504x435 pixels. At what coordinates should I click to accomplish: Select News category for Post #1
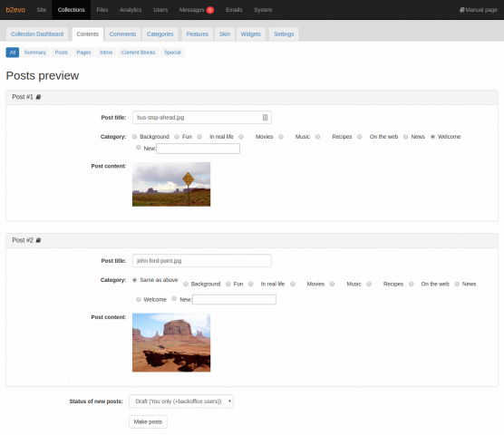point(405,137)
